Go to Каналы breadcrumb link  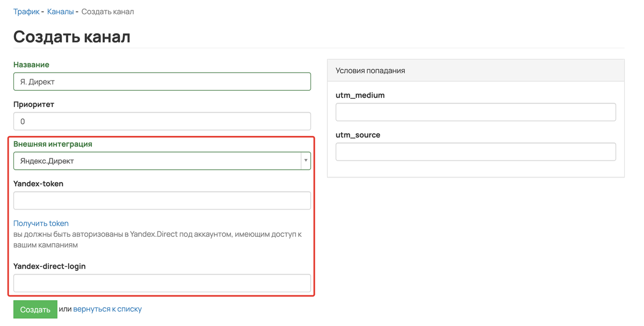(x=60, y=11)
